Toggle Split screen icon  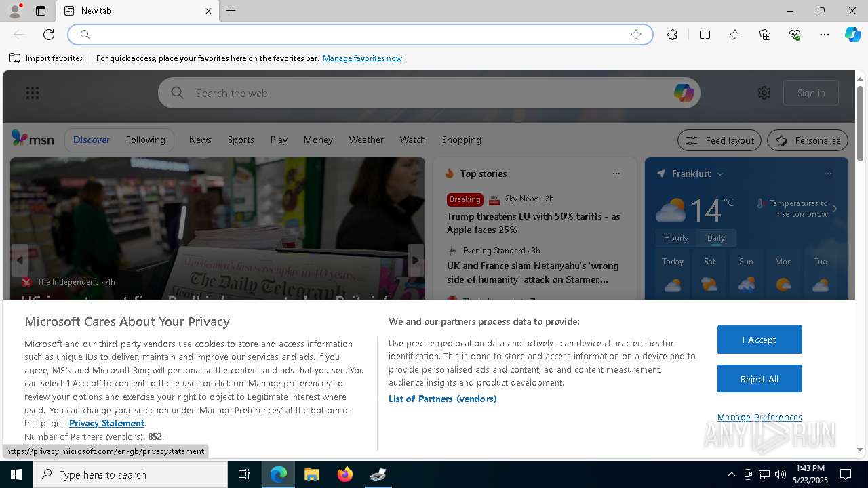(x=705, y=35)
